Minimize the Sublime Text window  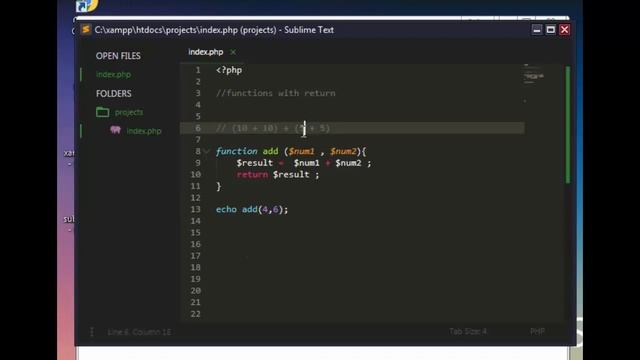[x=537, y=30]
